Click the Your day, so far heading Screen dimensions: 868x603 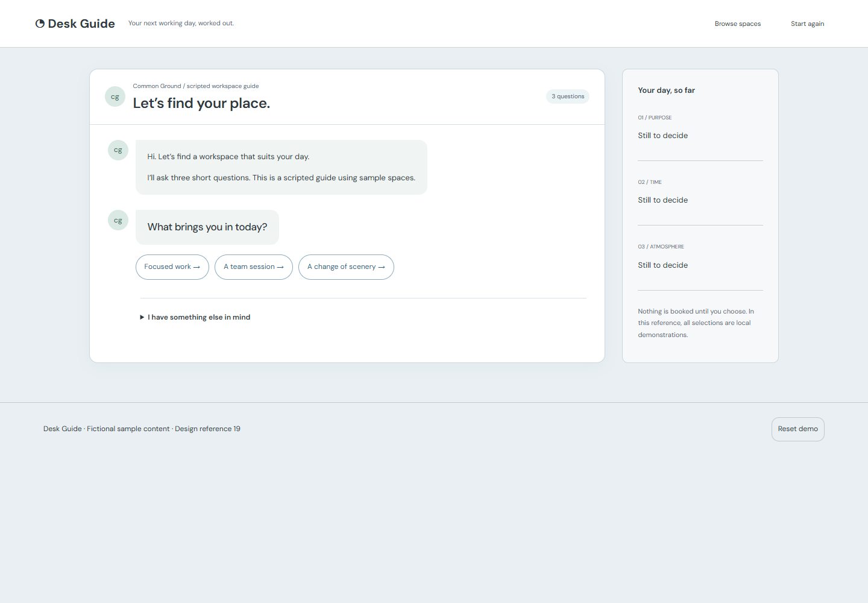pos(667,90)
